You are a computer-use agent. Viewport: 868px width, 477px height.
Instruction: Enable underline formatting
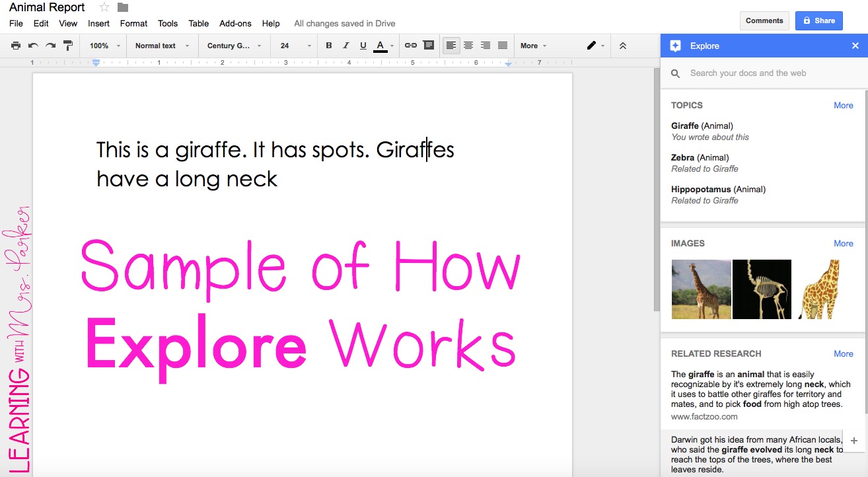coord(363,45)
